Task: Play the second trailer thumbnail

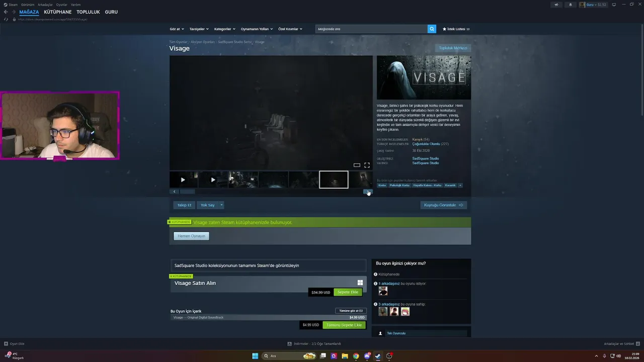Action: (x=213, y=179)
